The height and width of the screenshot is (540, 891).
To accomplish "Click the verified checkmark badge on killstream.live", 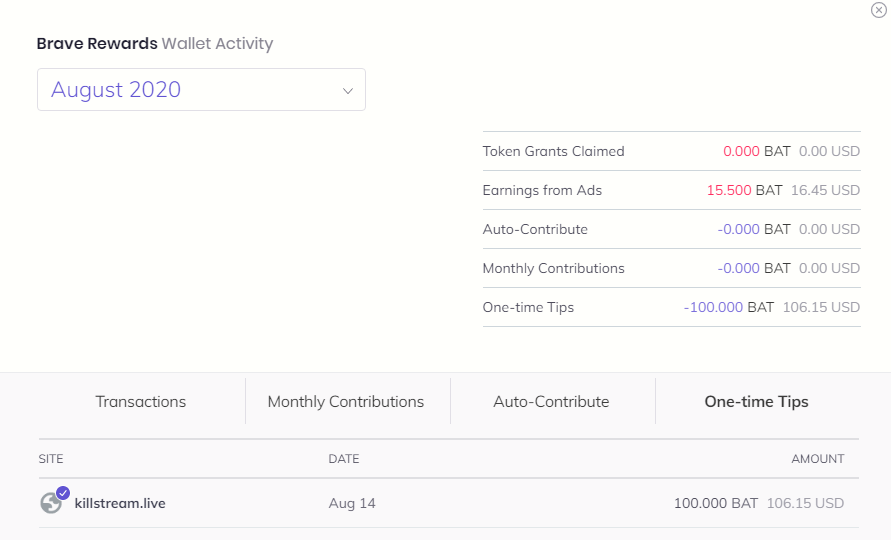I will coord(63,492).
